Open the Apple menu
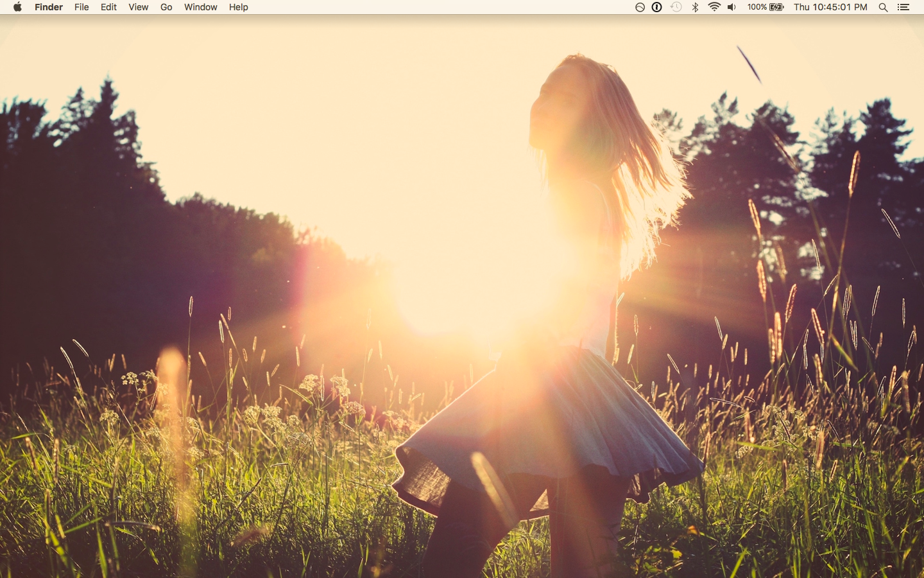 (x=17, y=7)
